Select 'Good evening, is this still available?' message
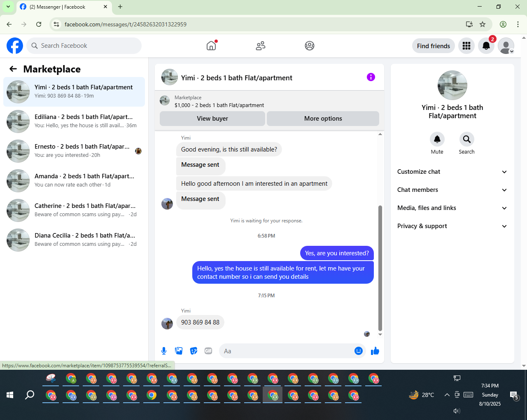527x420 pixels. click(229, 149)
